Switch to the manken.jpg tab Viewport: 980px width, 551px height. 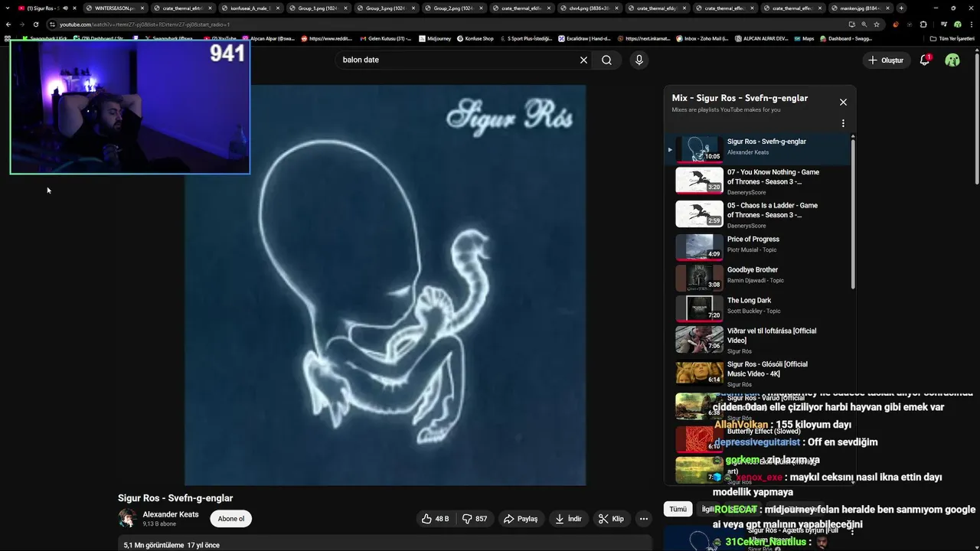click(861, 8)
